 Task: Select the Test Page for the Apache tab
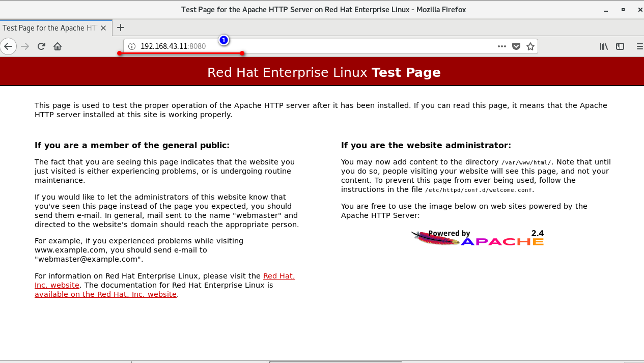(55, 28)
